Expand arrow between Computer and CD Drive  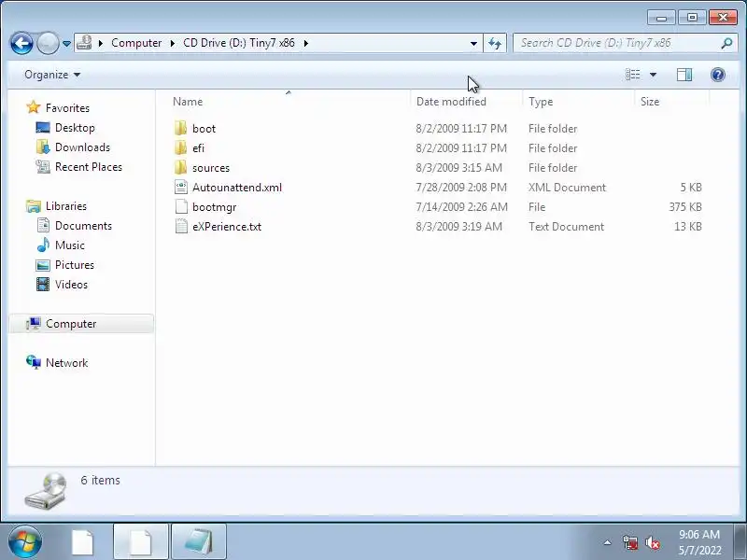[173, 43]
